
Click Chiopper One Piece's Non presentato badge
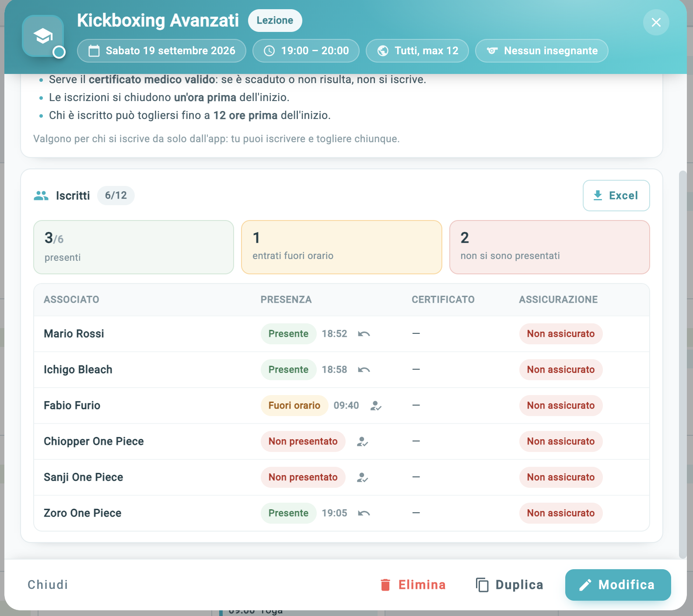point(303,441)
